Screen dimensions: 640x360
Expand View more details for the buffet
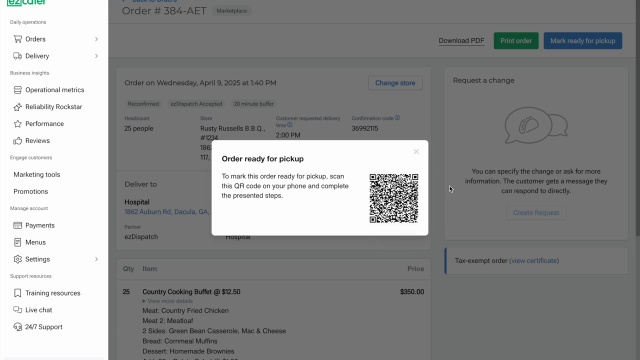167,301
